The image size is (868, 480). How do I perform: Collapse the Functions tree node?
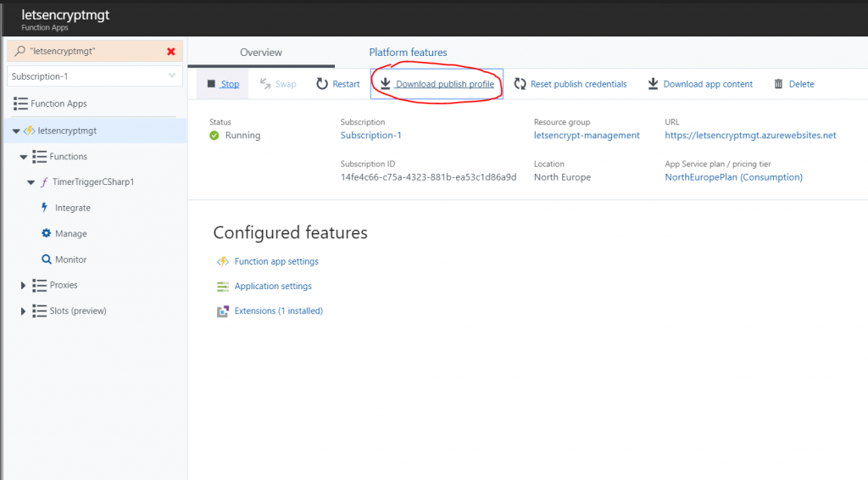[x=23, y=157]
